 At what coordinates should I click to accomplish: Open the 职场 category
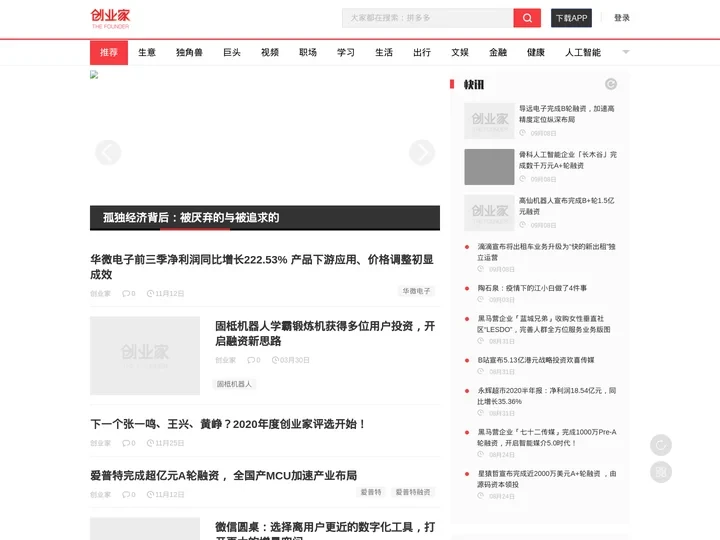point(308,52)
